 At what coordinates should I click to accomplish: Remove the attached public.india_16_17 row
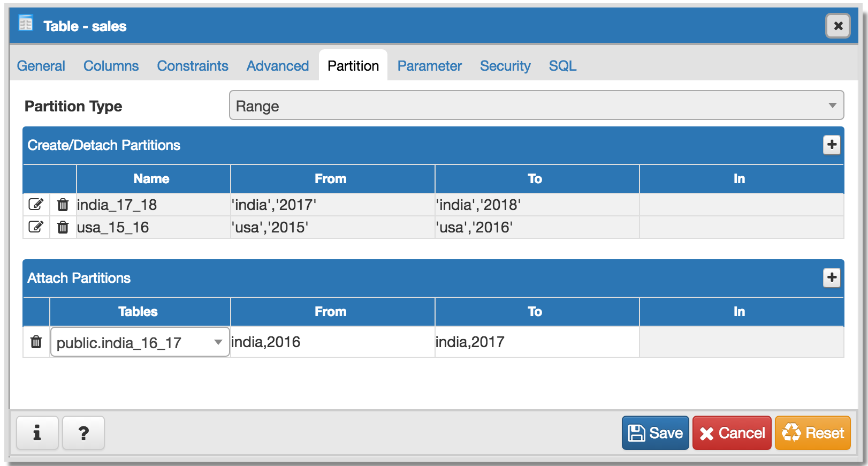(36, 342)
